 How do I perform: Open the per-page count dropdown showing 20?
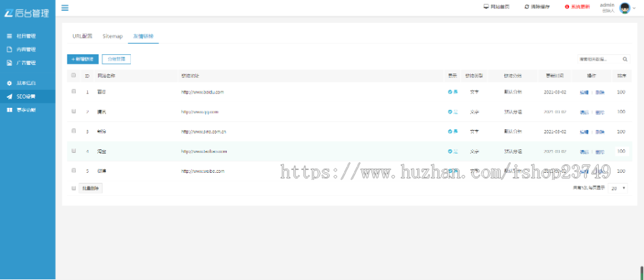tap(618, 188)
